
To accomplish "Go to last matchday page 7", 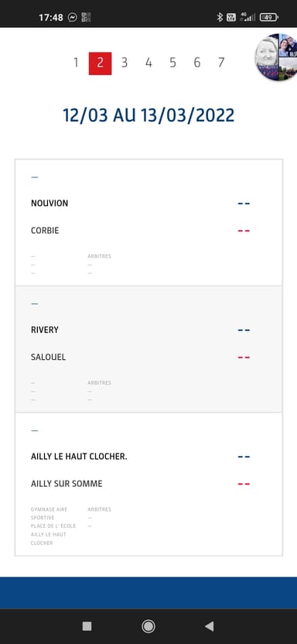I will pos(221,63).
